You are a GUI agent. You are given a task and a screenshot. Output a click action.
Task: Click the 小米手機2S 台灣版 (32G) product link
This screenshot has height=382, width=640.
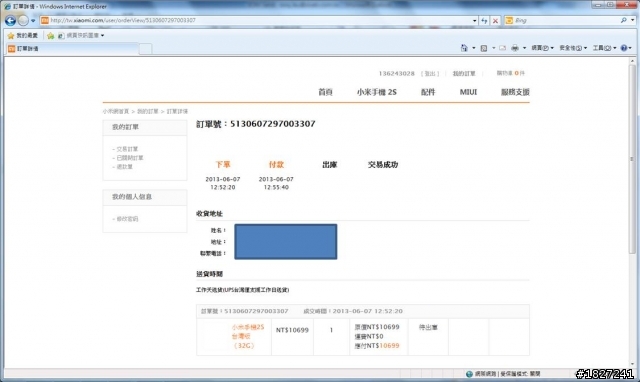pos(248,336)
